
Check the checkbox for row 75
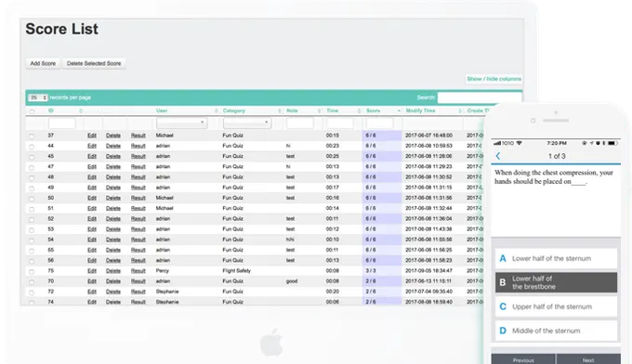[x=32, y=272]
